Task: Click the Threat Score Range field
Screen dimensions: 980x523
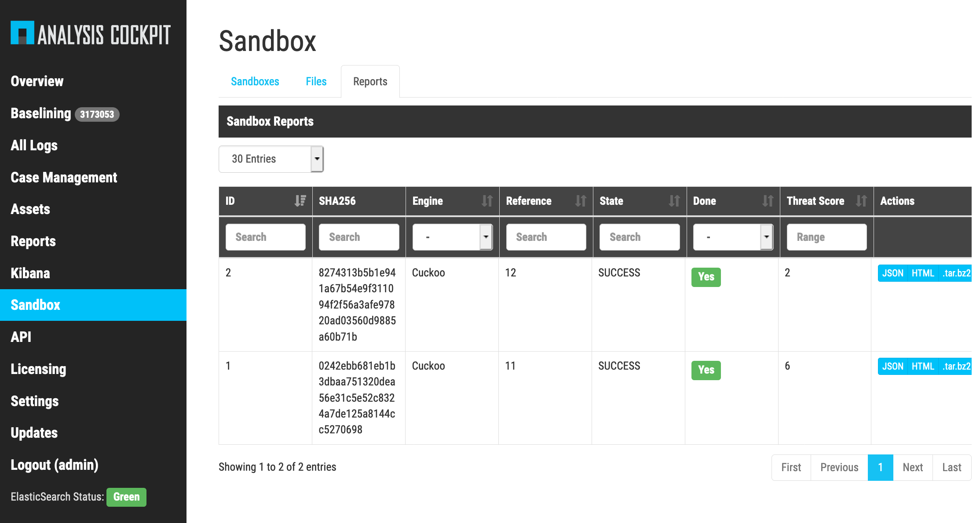Action: click(x=826, y=237)
